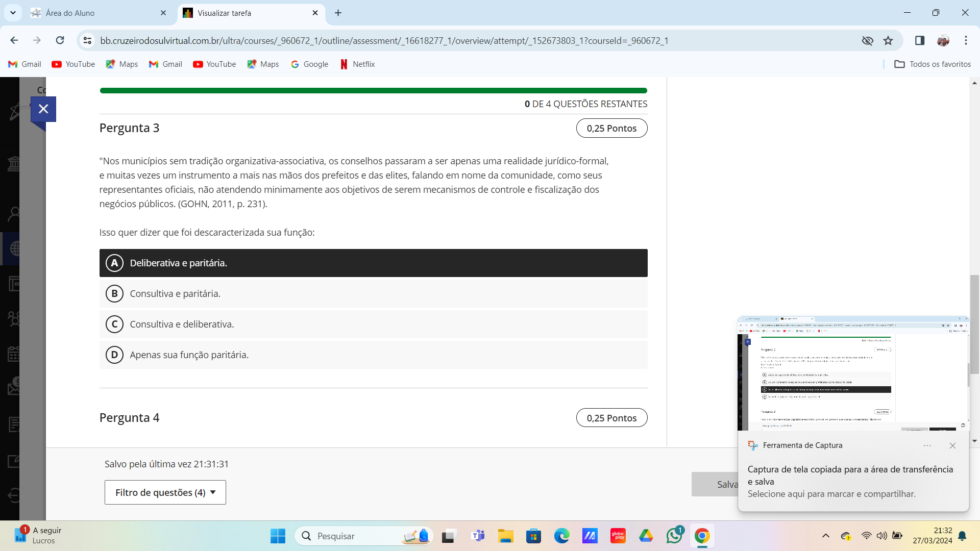The height and width of the screenshot is (551, 980).
Task: Open the Filtro de questões dropdown
Action: (165, 492)
